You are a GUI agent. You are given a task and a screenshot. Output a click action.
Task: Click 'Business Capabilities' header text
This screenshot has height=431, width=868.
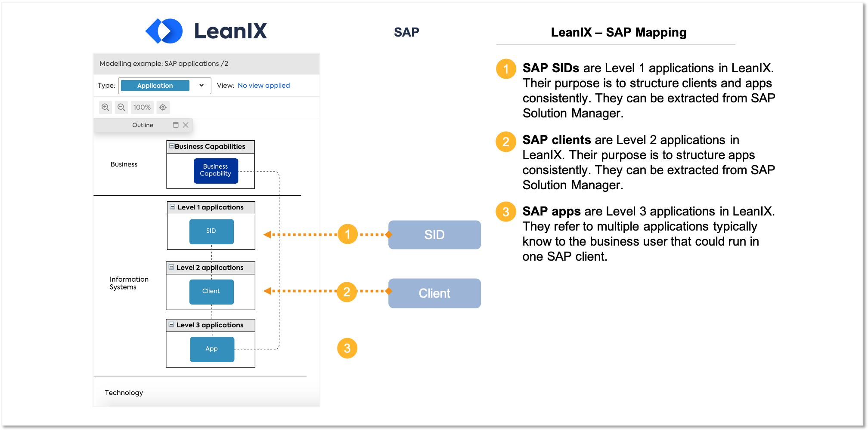pos(210,147)
